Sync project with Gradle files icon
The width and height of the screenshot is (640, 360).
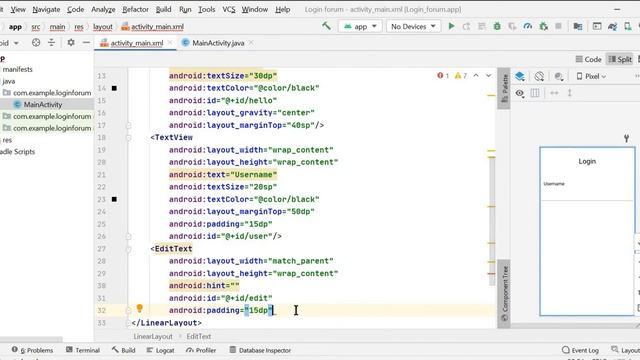coord(612,26)
